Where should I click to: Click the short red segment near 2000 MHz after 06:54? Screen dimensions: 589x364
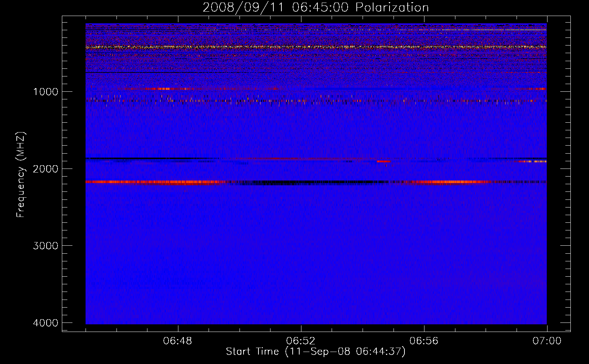383,161
